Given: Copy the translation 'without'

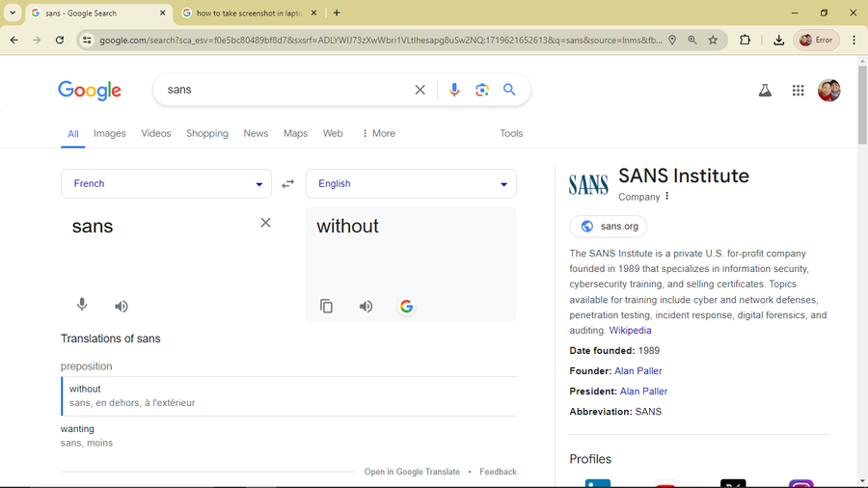Looking at the screenshot, I should 327,306.
